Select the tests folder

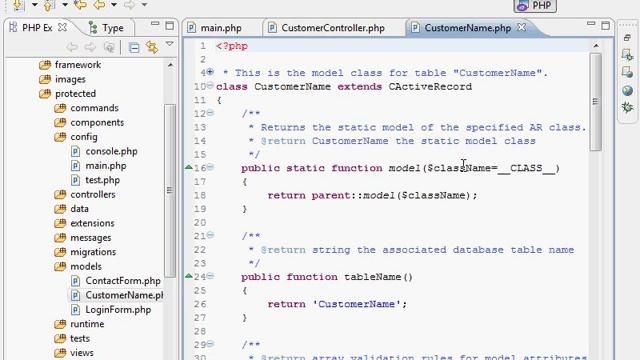pos(80,338)
